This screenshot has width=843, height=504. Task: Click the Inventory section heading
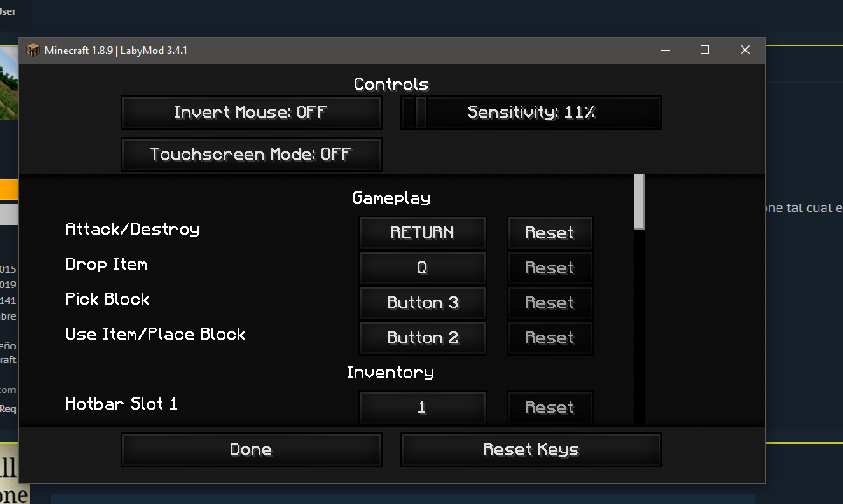point(390,373)
